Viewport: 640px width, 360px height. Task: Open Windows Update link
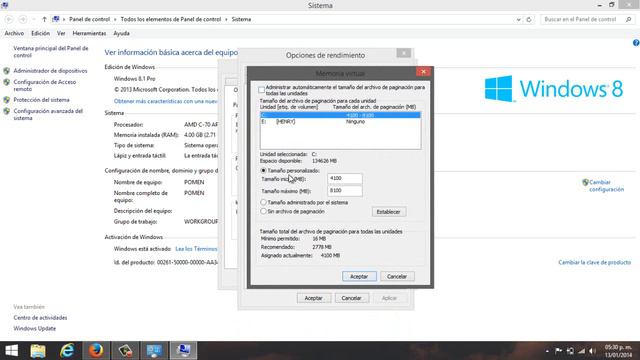click(x=35, y=329)
